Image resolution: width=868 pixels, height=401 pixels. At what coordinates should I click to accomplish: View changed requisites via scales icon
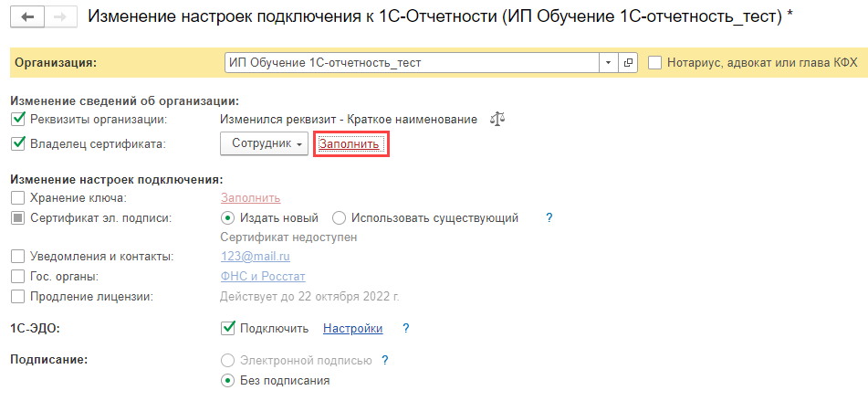tap(497, 119)
